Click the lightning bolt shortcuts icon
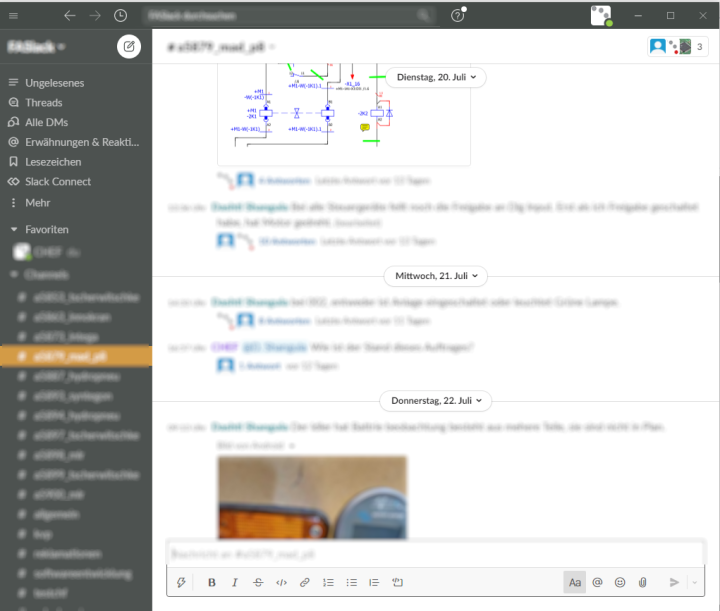Image resolution: width=720 pixels, height=611 pixels. click(181, 582)
